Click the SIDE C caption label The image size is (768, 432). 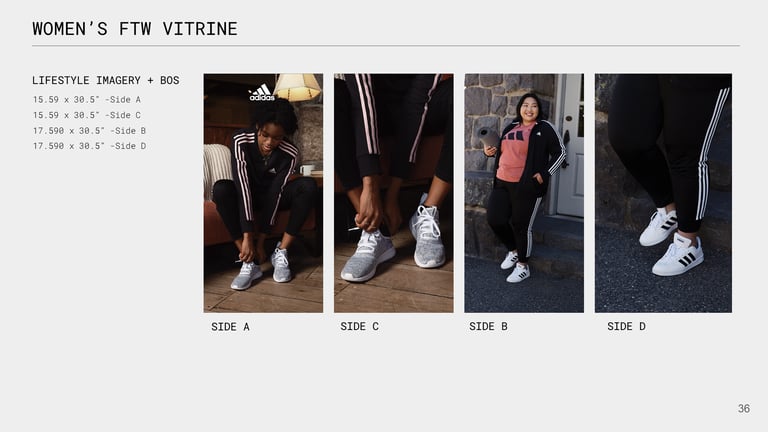pos(360,326)
